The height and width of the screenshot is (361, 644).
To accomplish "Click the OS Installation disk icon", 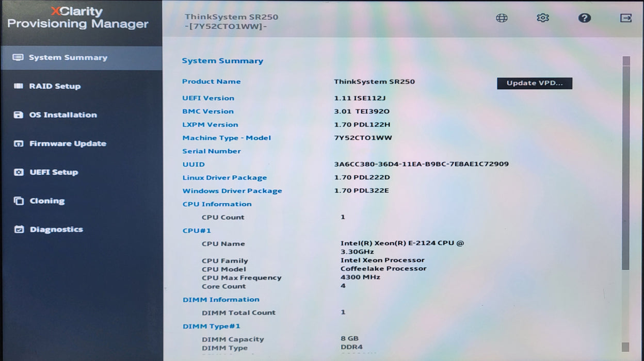I will click(19, 115).
